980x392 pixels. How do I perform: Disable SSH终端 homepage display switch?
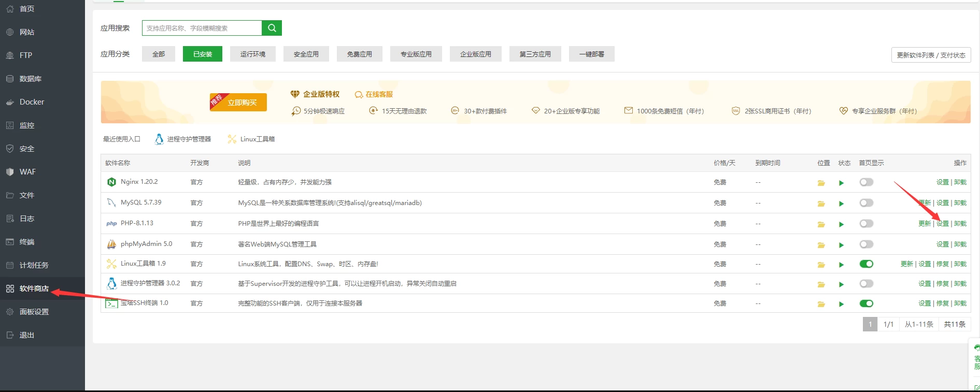click(x=867, y=303)
